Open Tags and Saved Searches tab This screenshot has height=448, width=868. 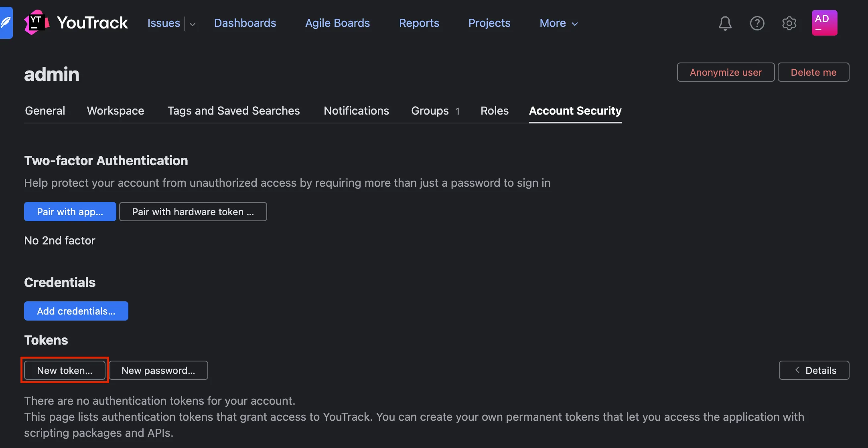(x=233, y=111)
